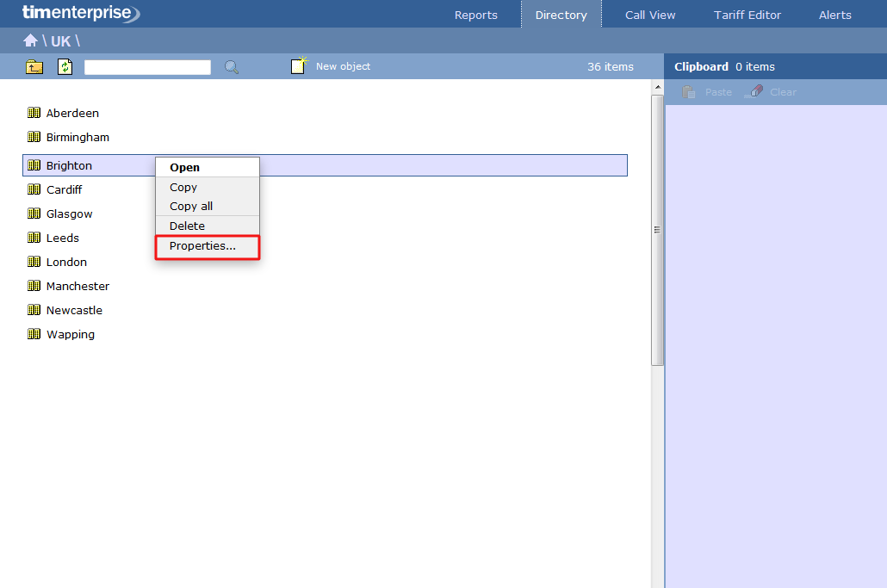Switch to the Reports tab
This screenshot has height=588, width=887.
pos(476,15)
